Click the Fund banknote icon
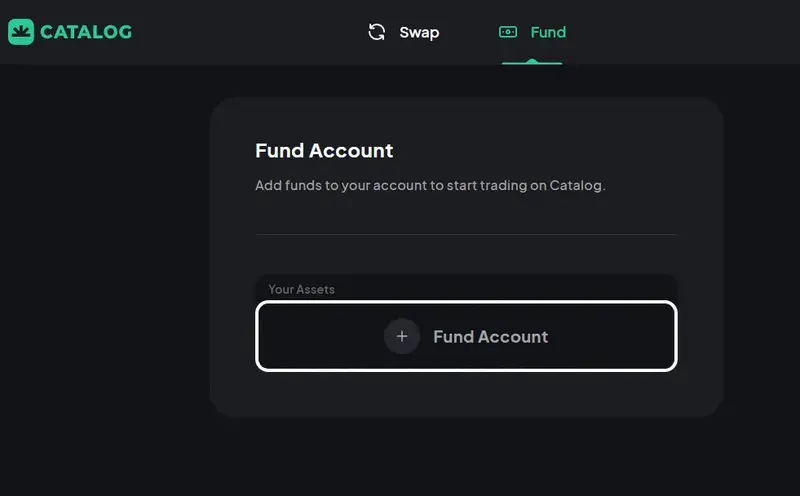Image resolution: width=800 pixels, height=496 pixels. click(508, 32)
